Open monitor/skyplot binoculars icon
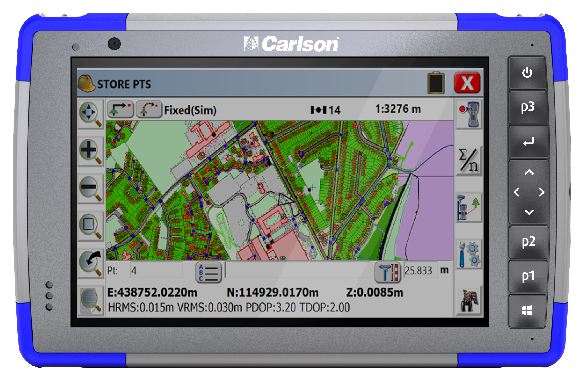588x385 pixels. (469, 301)
